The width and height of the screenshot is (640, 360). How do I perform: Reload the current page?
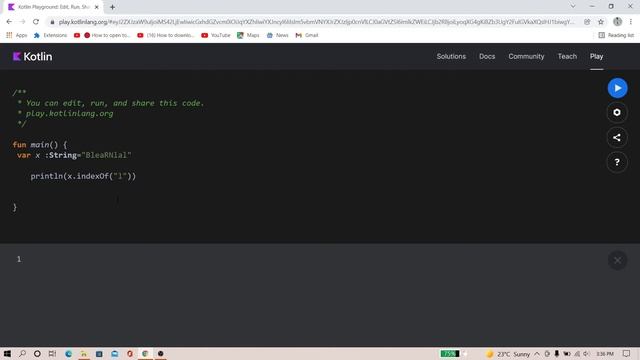[x=36, y=22]
